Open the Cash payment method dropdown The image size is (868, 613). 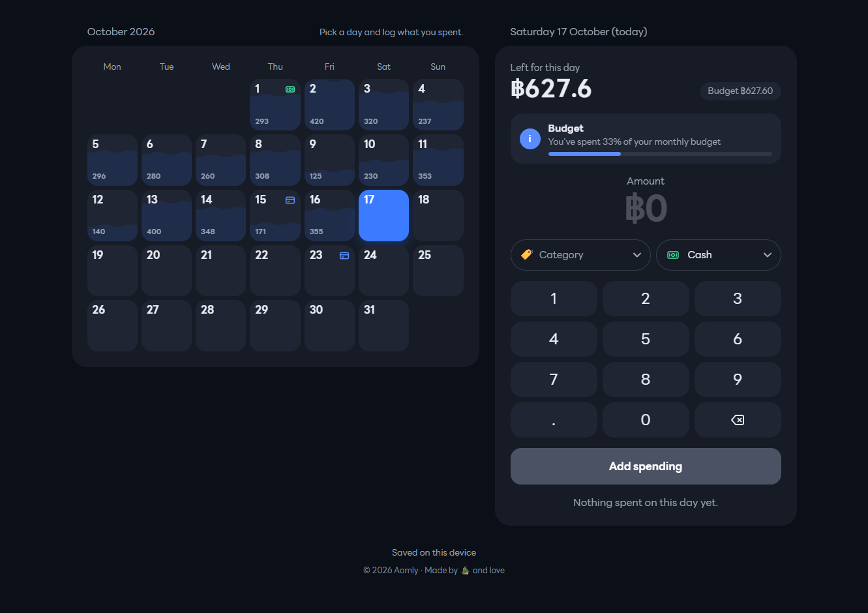(x=719, y=255)
